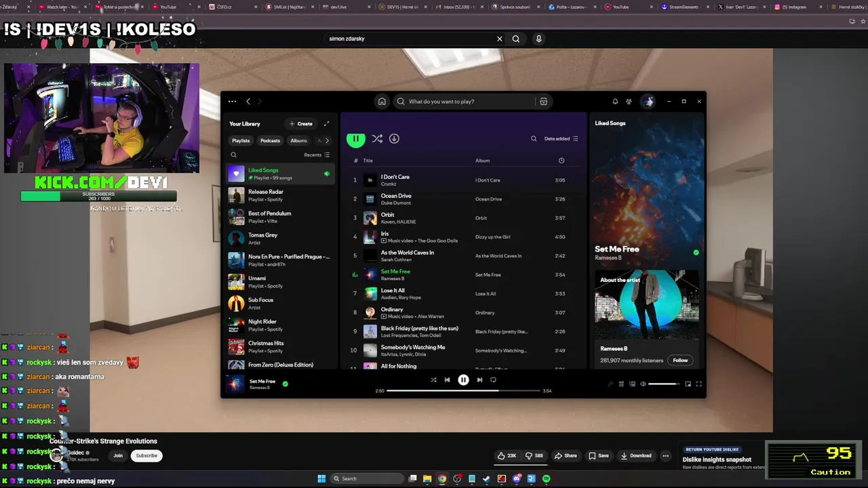The width and height of the screenshot is (868, 488).
Task: Open Release Radar playlist
Action: click(279, 195)
